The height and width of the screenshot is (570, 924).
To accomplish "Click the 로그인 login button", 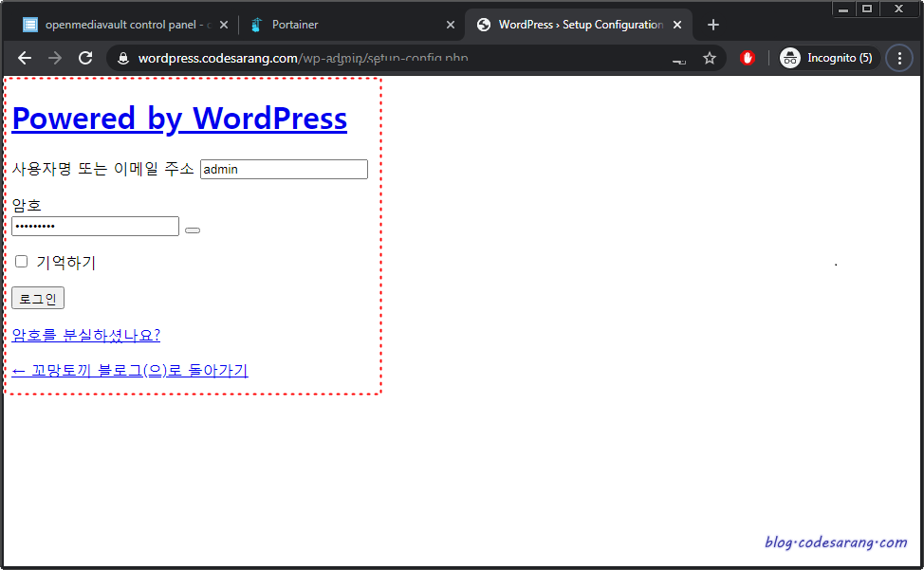I will coord(38,298).
